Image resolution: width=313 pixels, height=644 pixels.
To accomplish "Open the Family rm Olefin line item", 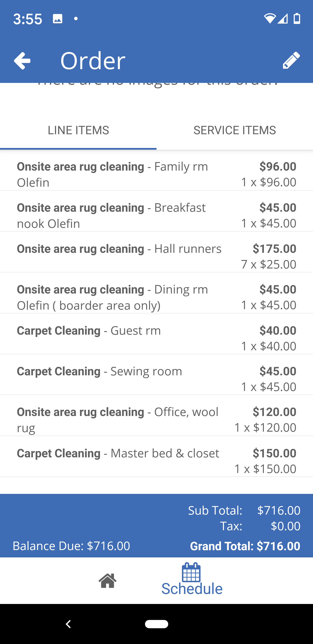I will point(156,174).
